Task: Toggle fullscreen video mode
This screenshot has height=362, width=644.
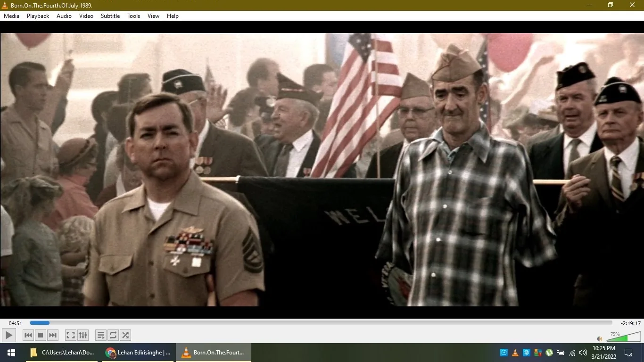Action: [x=70, y=335]
